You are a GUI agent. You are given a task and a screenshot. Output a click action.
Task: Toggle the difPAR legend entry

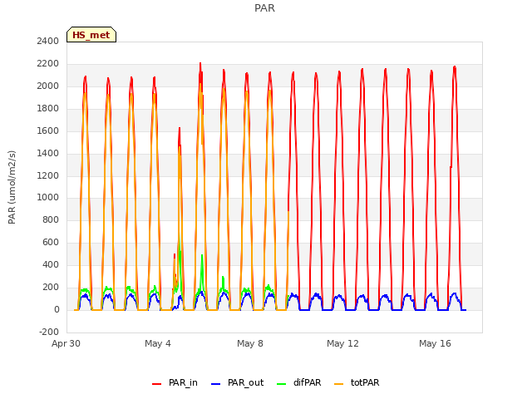click(x=299, y=382)
